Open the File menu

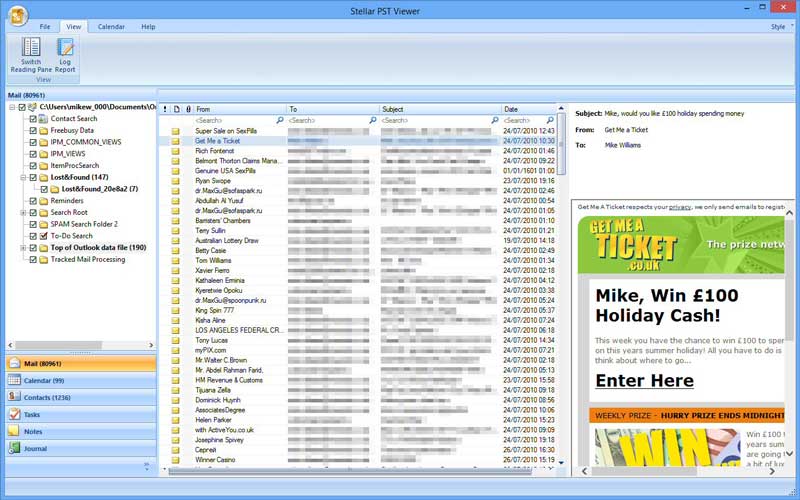click(x=45, y=27)
